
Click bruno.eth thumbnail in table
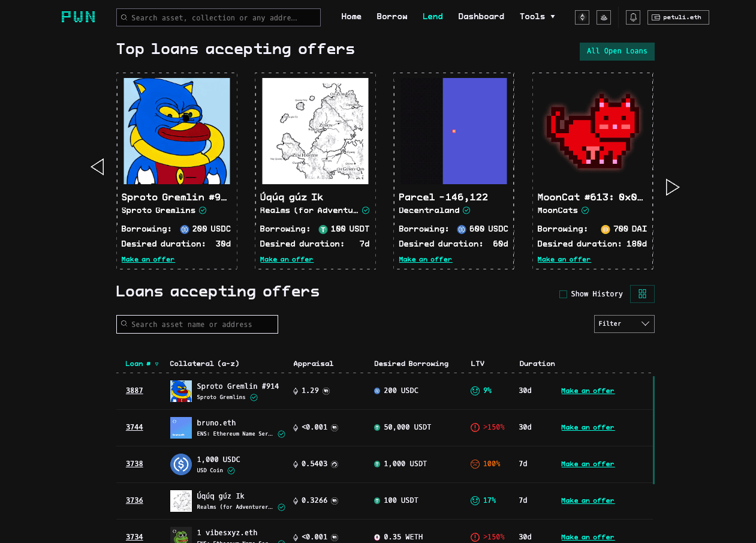pos(181,427)
